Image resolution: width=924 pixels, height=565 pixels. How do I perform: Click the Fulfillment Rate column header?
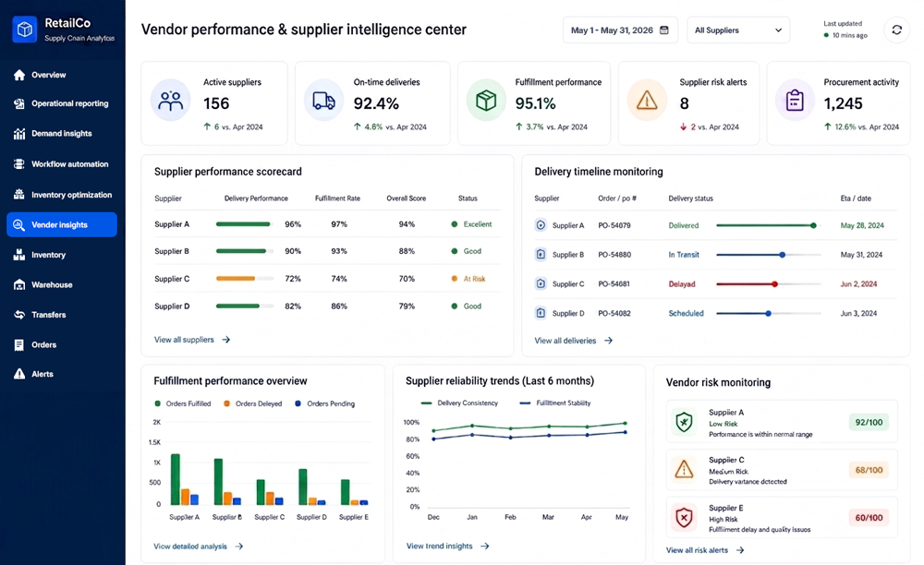(337, 198)
